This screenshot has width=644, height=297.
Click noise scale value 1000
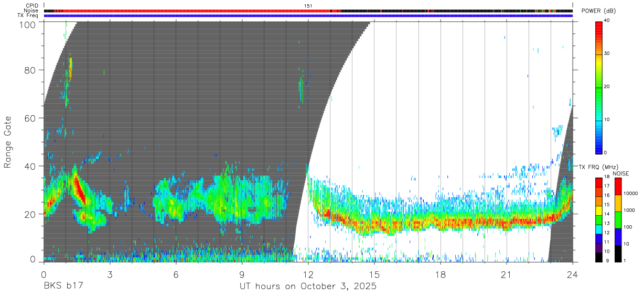pos(630,210)
